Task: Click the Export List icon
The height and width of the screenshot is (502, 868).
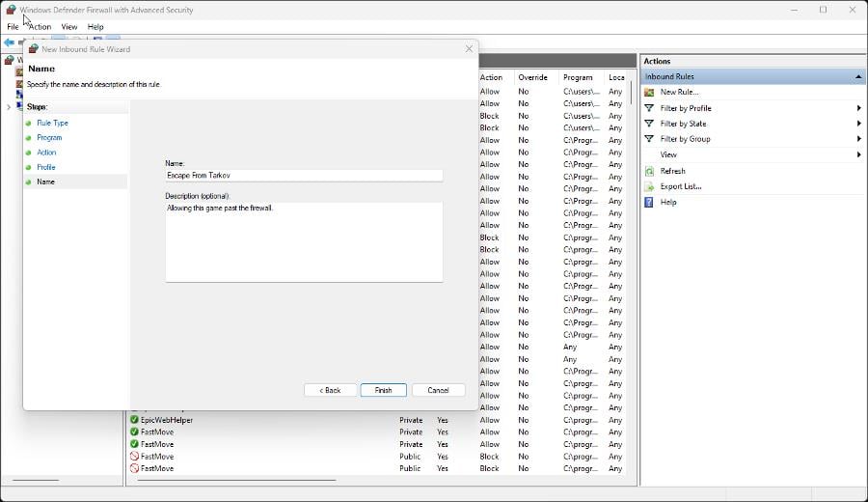Action: pos(649,186)
